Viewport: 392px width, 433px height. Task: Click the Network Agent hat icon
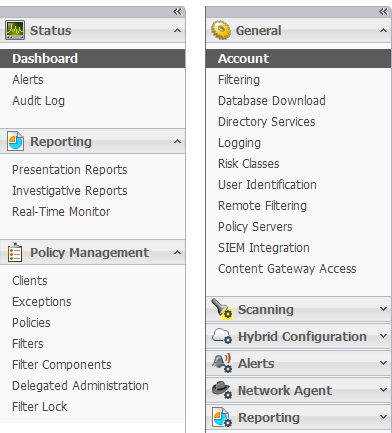pos(222,390)
